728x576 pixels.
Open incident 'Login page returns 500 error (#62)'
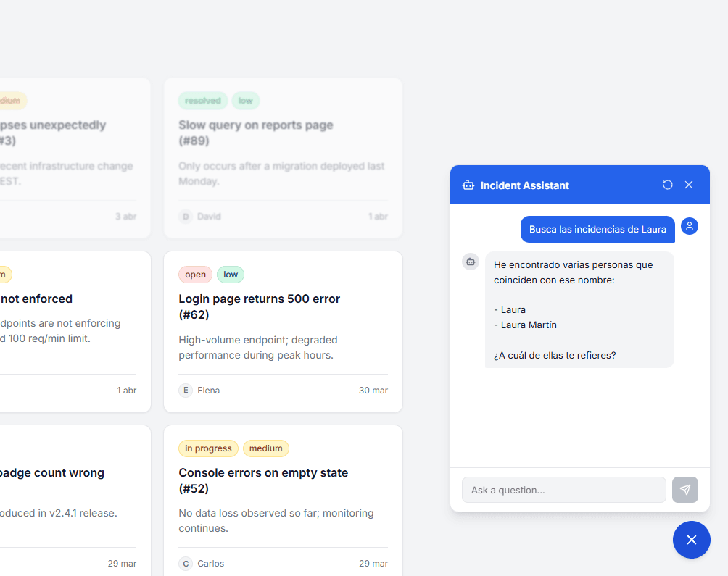coord(259,306)
